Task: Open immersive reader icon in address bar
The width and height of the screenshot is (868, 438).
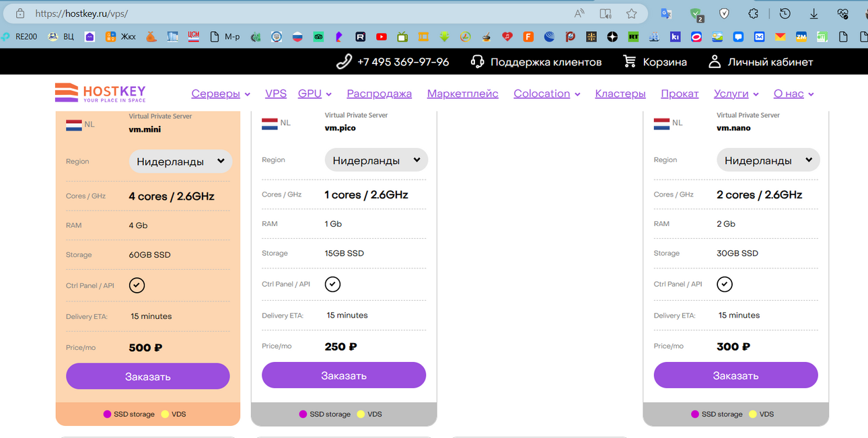Action: (x=606, y=13)
